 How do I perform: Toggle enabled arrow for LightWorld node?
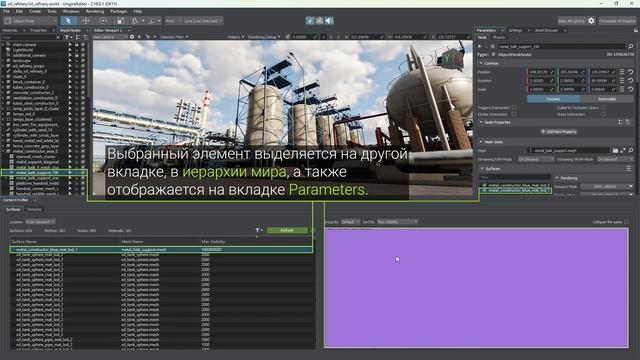(x=70, y=50)
